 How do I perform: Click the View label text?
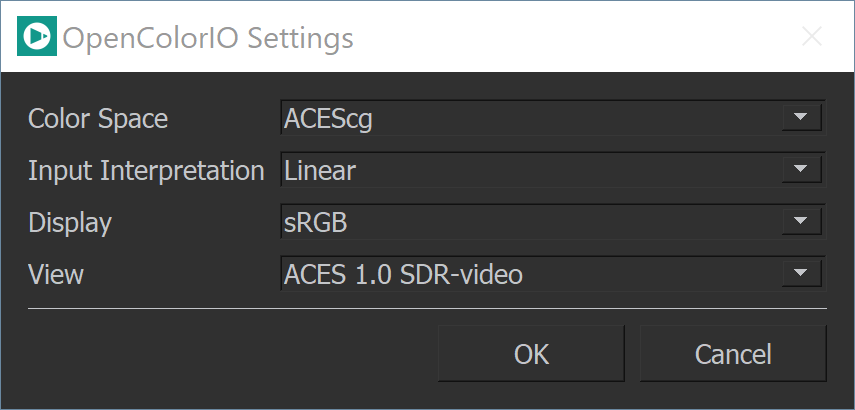coord(56,274)
